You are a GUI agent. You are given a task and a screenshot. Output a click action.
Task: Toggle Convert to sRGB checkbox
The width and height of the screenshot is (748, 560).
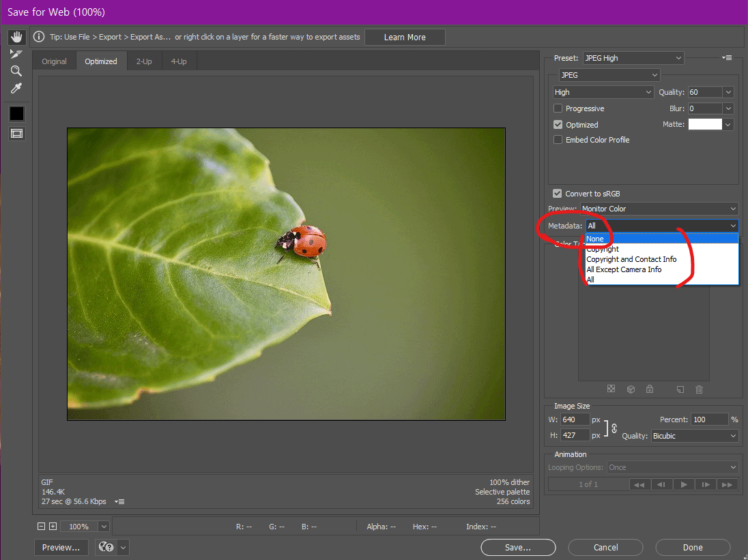click(x=557, y=194)
